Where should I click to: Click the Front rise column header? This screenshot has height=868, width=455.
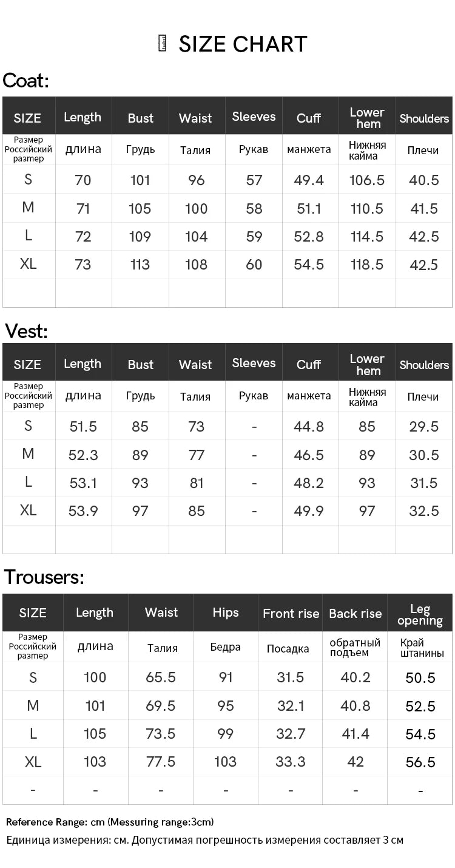[291, 614]
